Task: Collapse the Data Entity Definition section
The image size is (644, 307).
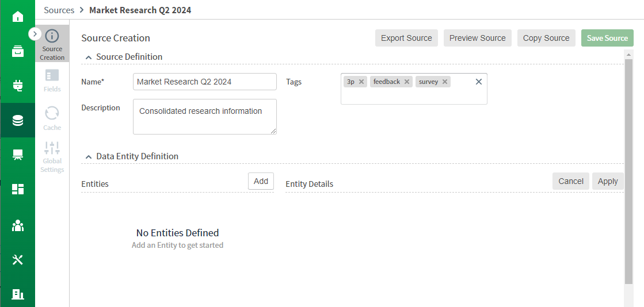Action: pyautogui.click(x=88, y=156)
